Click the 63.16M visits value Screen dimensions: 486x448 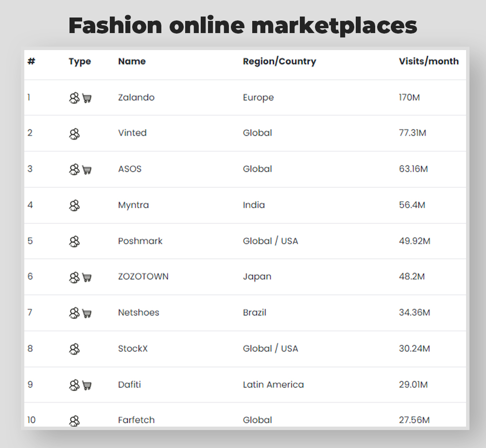(413, 169)
